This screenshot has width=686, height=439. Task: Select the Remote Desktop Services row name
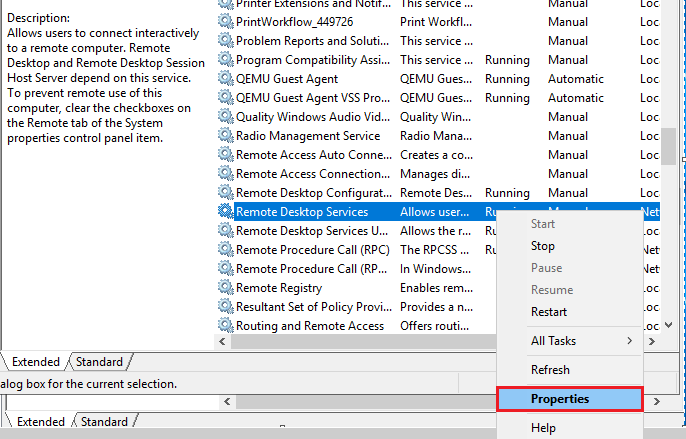[x=302, y=212]
